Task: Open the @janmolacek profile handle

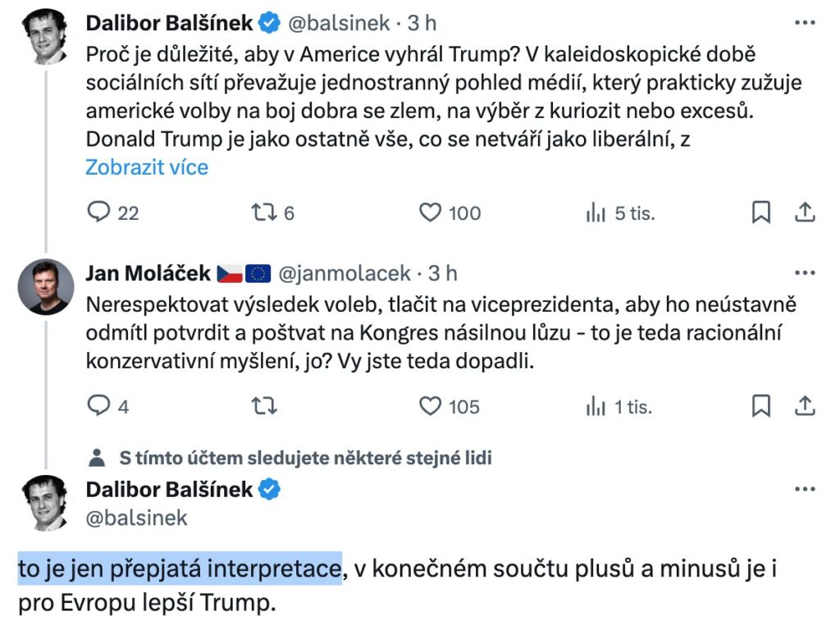Action: [347, 273]
